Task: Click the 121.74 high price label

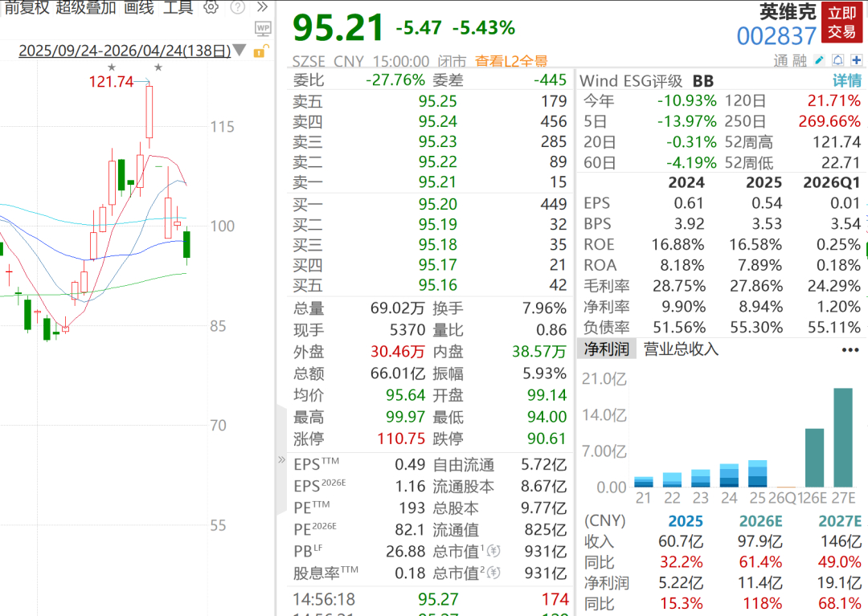Action: tap(111, 82)
